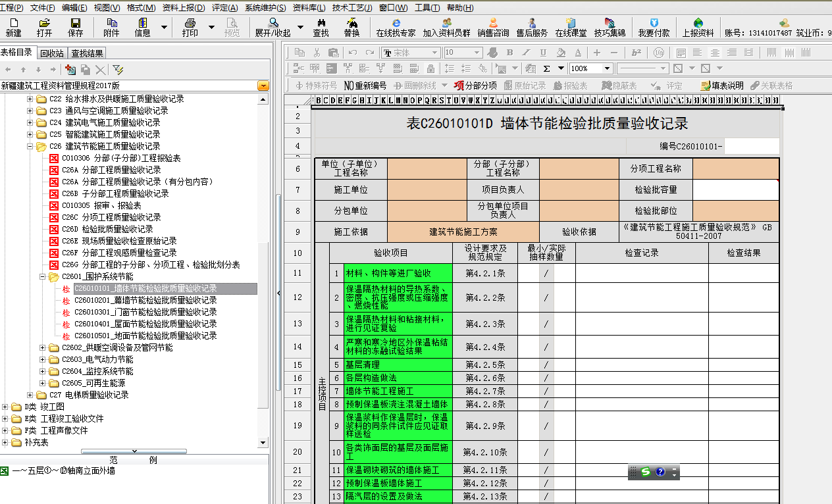The image size is (832, 504).
Task: Toggle underline text formatting
Action: [x=543, y=53]
